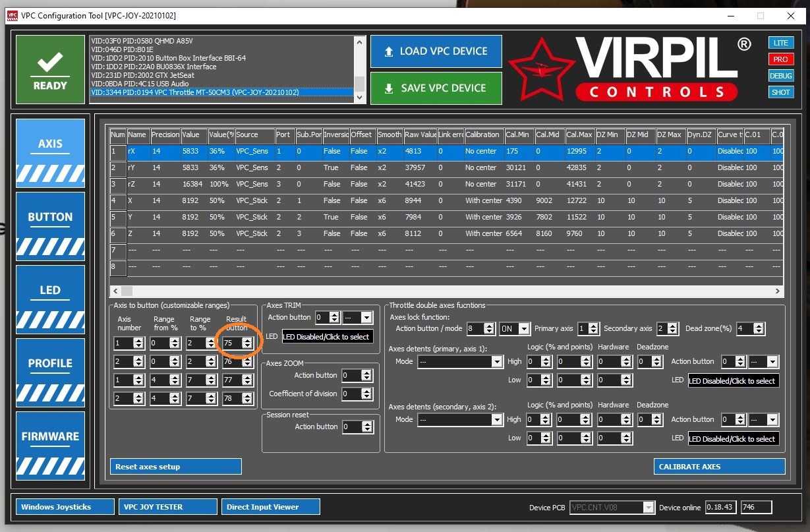Screen dimensions: 810x532
Task: Click the Calibration column header
Action: tap(484, 134)
